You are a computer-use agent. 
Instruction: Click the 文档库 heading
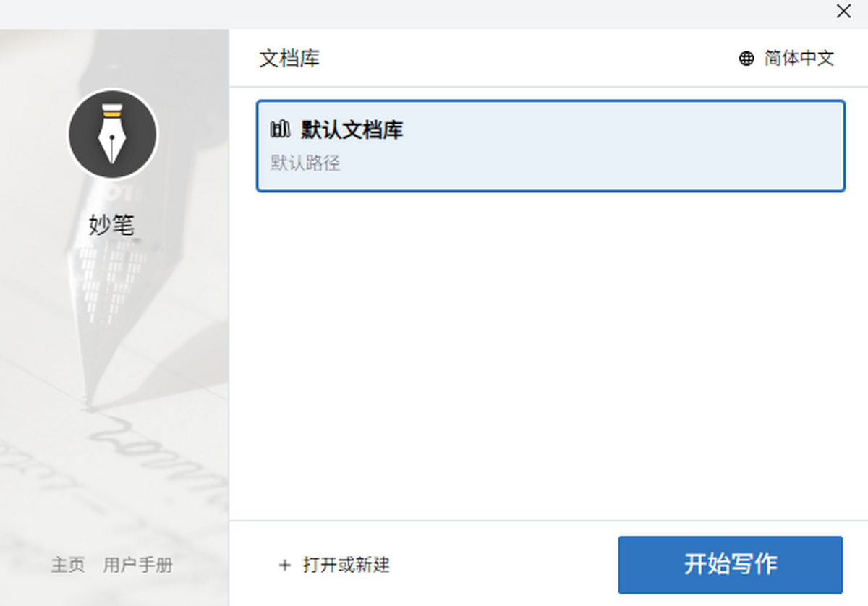coord(289,59)
